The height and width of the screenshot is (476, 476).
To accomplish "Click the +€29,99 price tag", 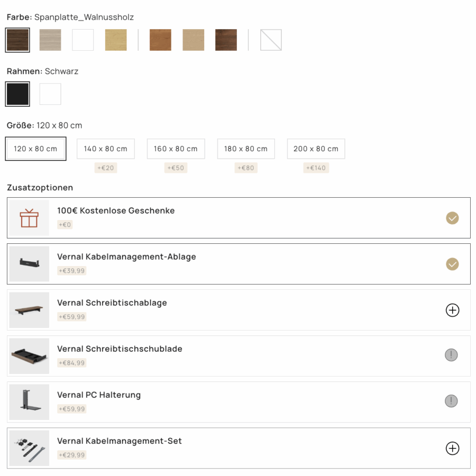I will 71,455.
